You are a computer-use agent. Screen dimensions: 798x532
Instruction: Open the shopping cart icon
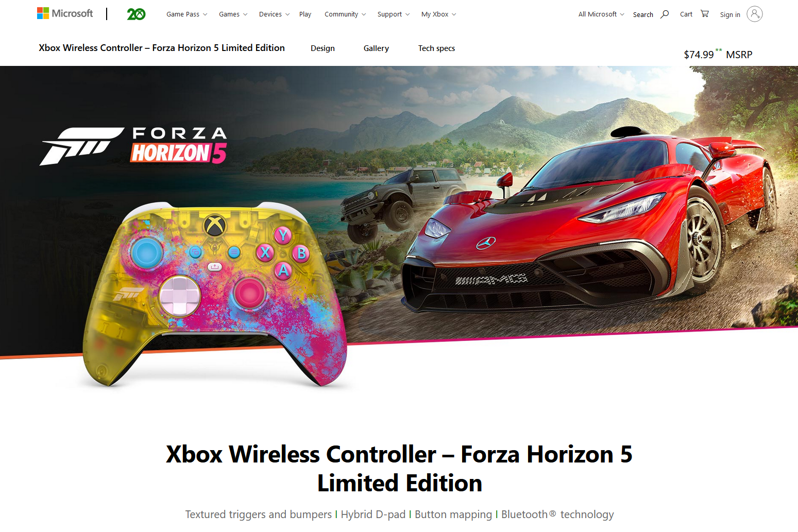(705, 13)
